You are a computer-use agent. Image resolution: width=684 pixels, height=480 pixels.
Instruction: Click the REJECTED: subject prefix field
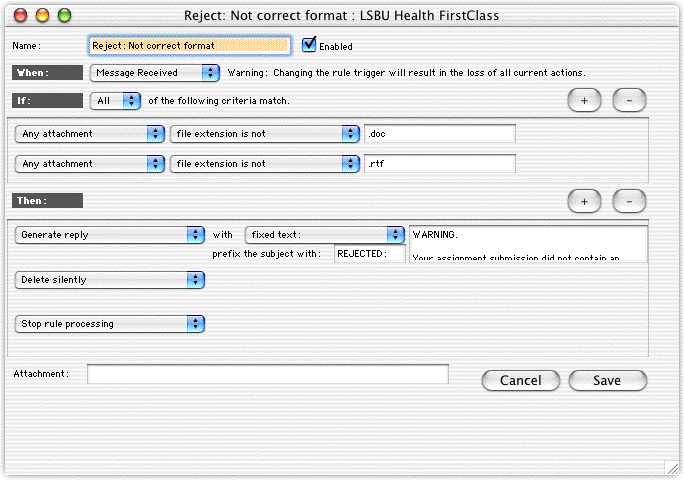point(369,254)
